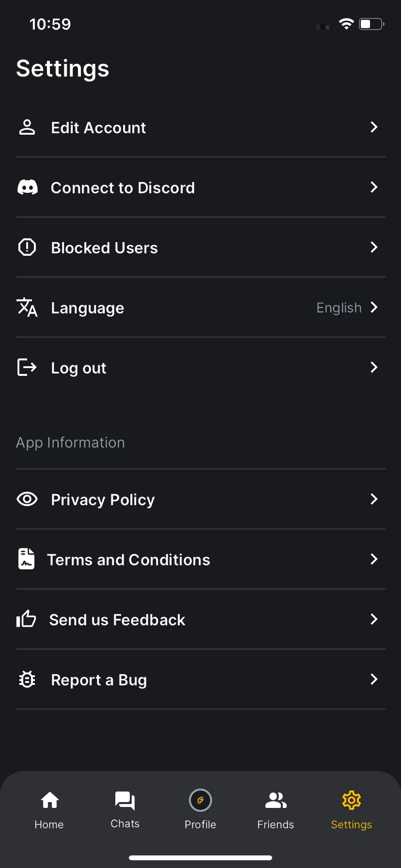Tap the thumbs-up Feedback icon
Image resolution: width=401 pixels, height=868 pixels.
[26, 619]
